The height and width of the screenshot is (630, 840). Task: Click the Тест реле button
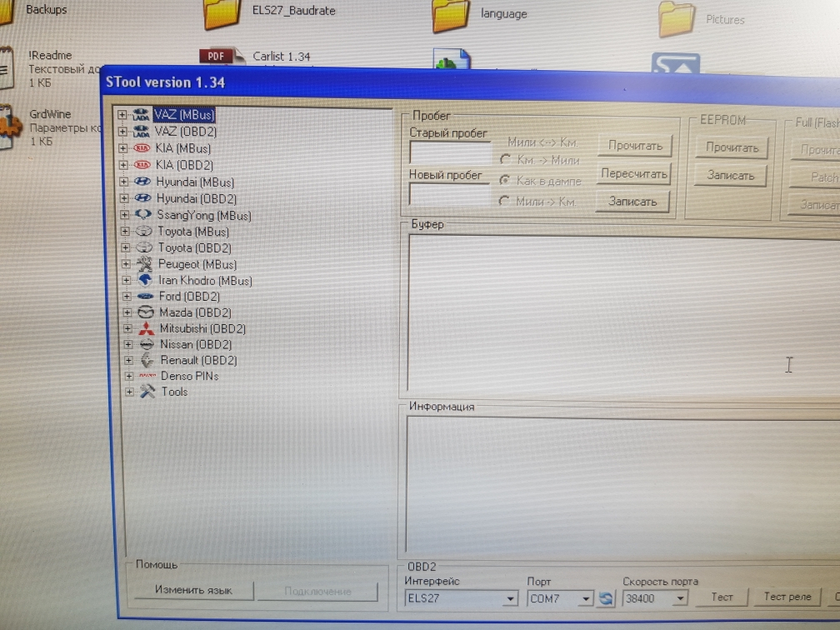click(787, 597)
